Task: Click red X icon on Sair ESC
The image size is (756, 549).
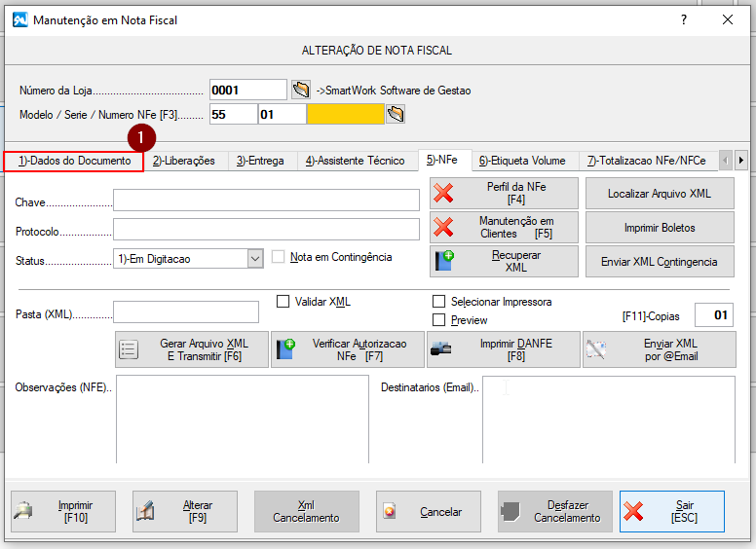Action: [x=633, y=511]
